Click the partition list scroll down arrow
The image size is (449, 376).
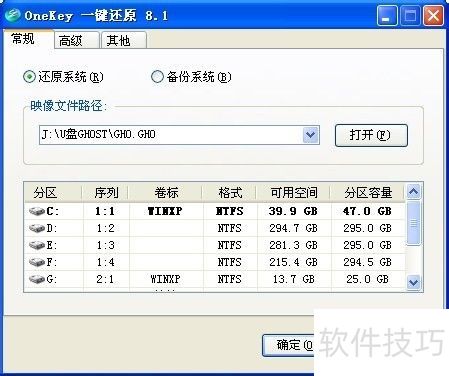[414, 283]
